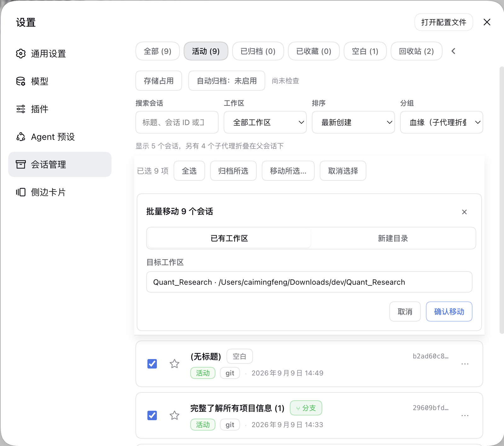Click the panel icon beside 侧边卡片

(21, 192)
